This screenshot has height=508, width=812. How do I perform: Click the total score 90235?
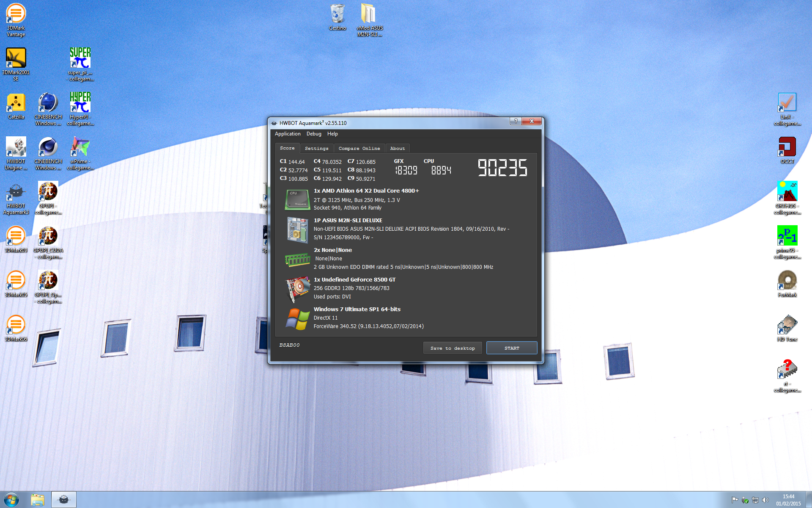click(502, 168)
